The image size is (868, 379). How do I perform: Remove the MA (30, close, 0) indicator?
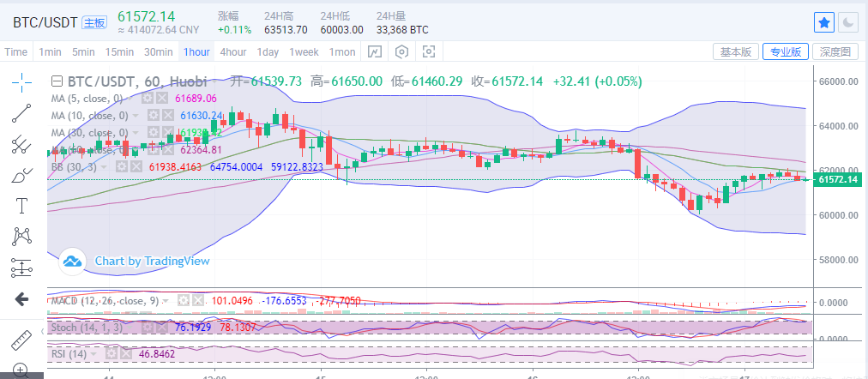tap(167, 133)
